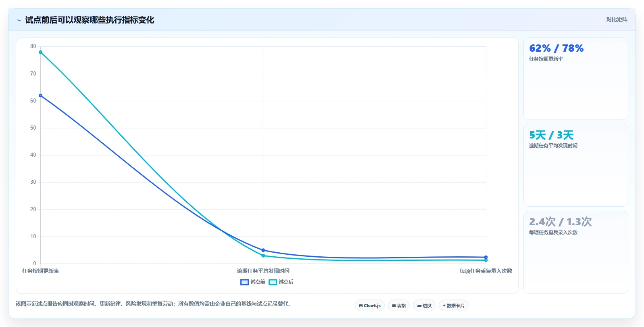The width and height of the screenshot is (644, 327).
Task: Click the card caption 每项任务重复录入次数
Action: [x=553, y=233]
